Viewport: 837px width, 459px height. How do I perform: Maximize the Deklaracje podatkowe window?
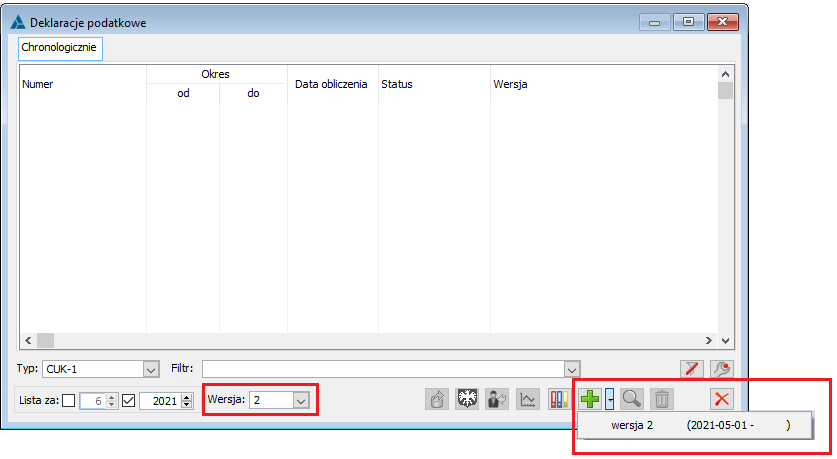point(689,22)
